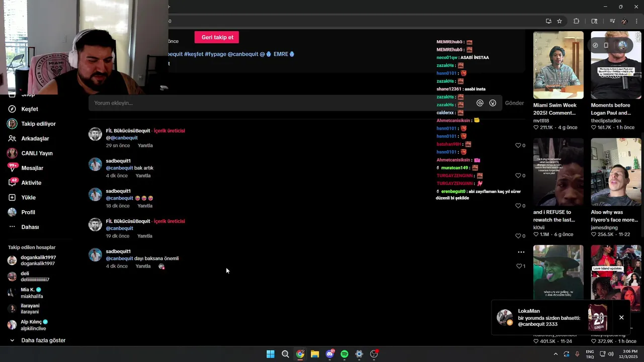
Task: Expand the Dahası menu
Action: [30, 227]
